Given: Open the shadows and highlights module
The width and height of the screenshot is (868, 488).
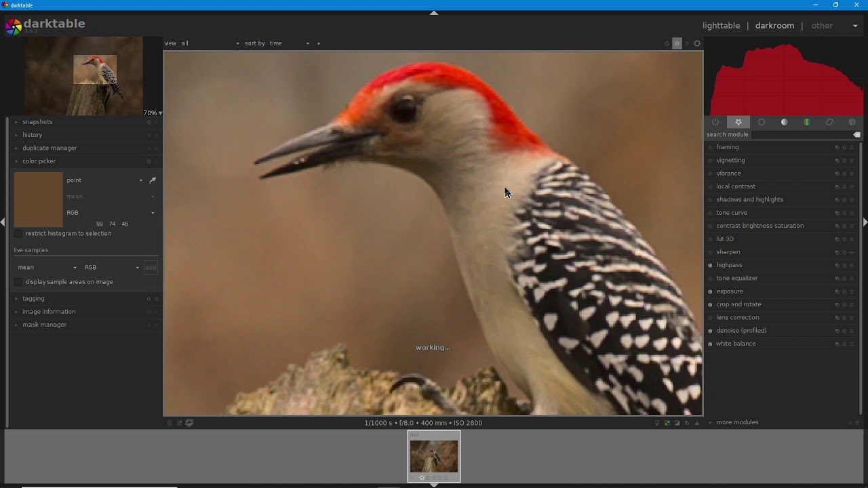Looking at the screenshot, I should point(749,200).
